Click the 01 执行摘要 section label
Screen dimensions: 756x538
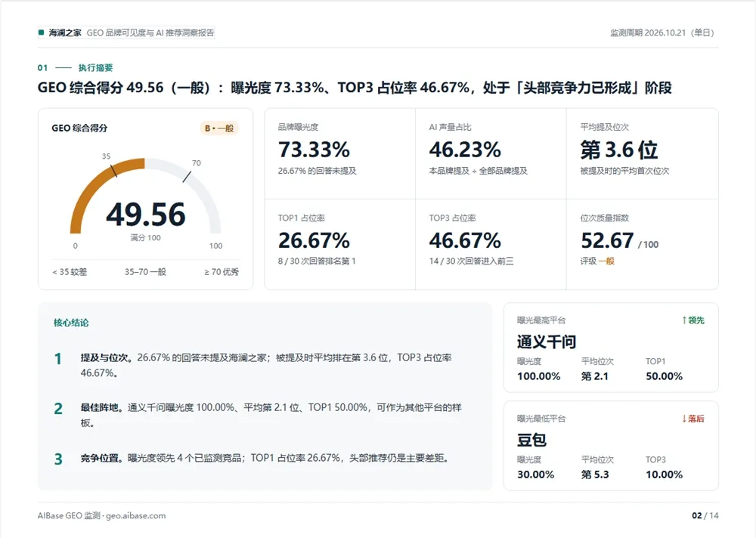pyautogui.click(x=75, y=67)
